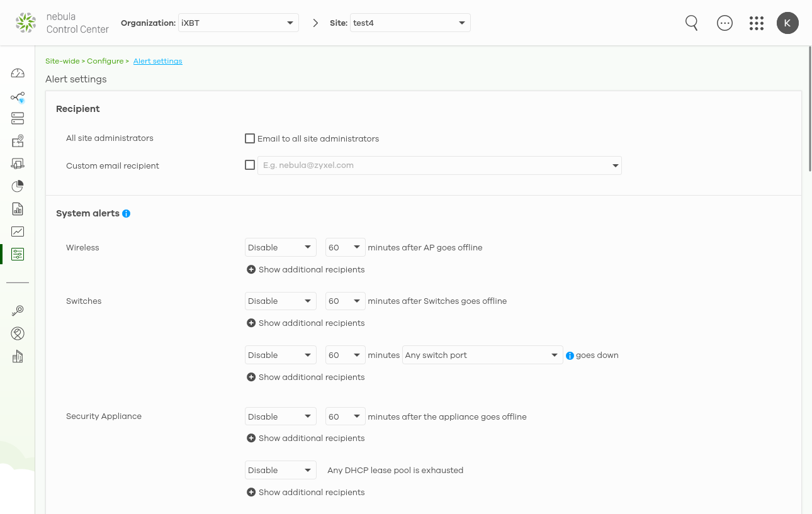Image resolution: width=812 pixels, height=514 pixels.
Task: Tick the Custom email recipient checkbox
Action: pos(250,165)
